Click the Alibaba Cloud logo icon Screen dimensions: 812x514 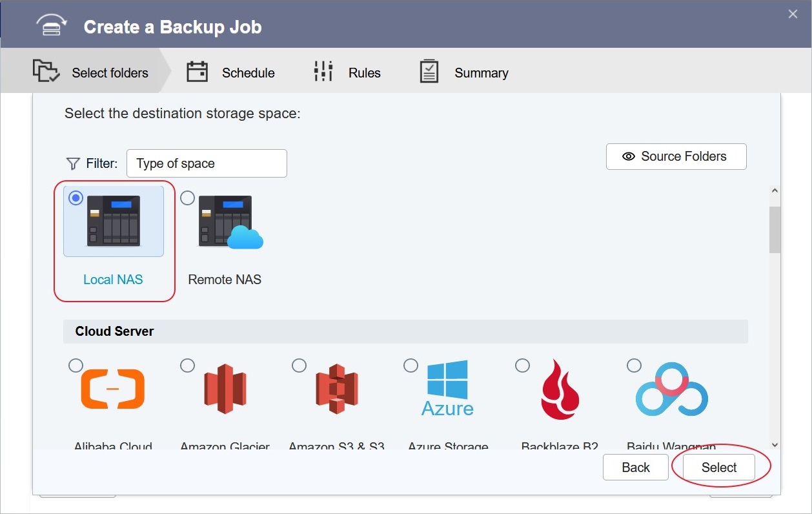pos(113,389)
